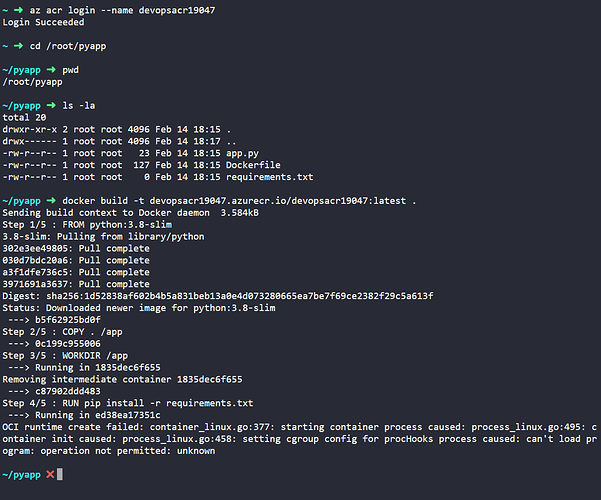Click the "Login Succeeded" output line
The height and width of the screenshot is (500, 601).
[x=44, y=22]
